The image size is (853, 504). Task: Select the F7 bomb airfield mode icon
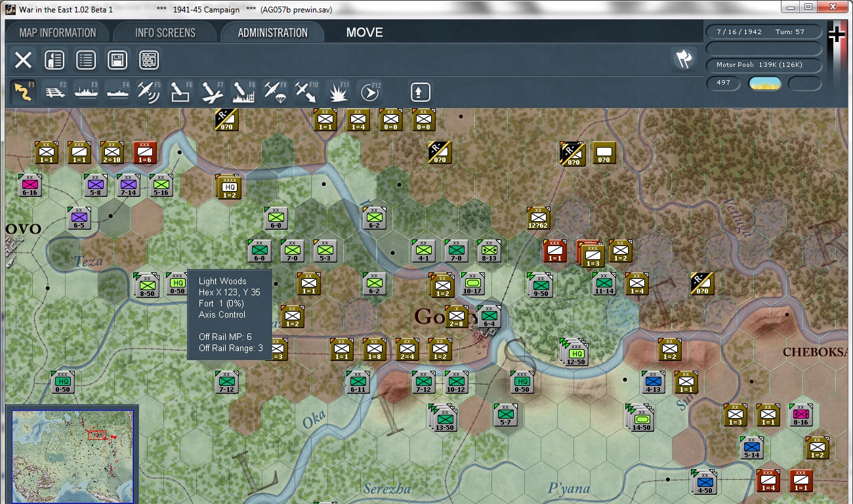pyautogui.click(x=212, y=92)
